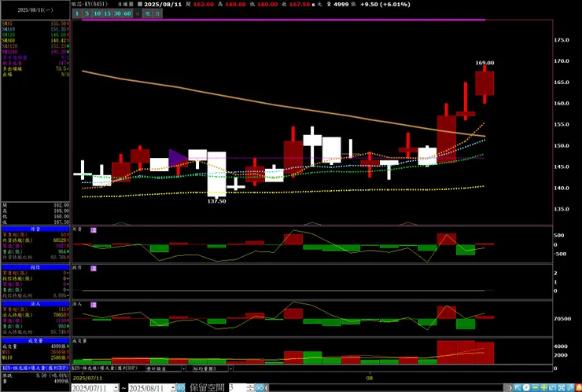Select the arrow cursor tool in bottom toolbar
Image resolution: width=582 pixels, height=392 pixels.
point(518,388)
